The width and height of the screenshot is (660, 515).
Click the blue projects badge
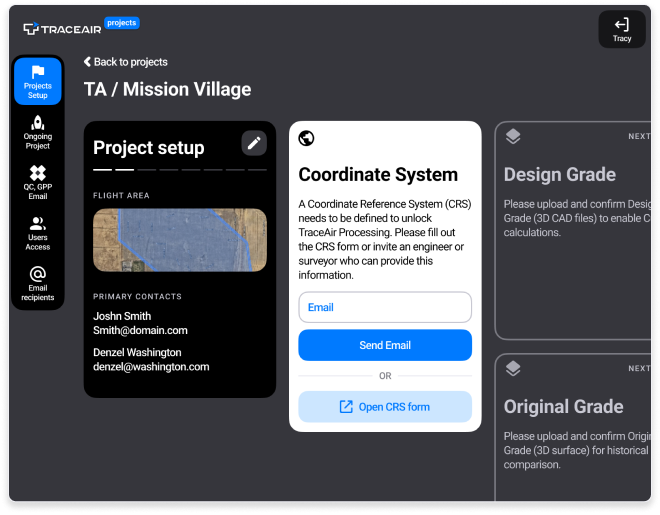pos(122,23)
